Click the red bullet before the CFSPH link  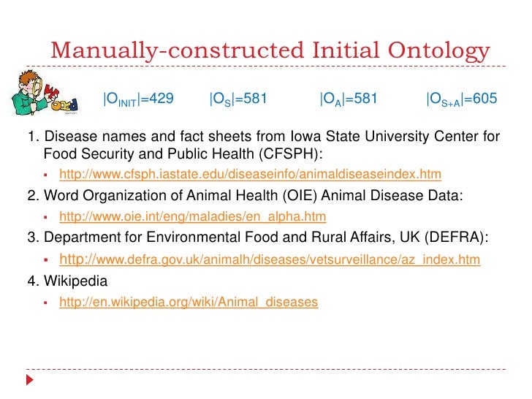pos(46,175)
